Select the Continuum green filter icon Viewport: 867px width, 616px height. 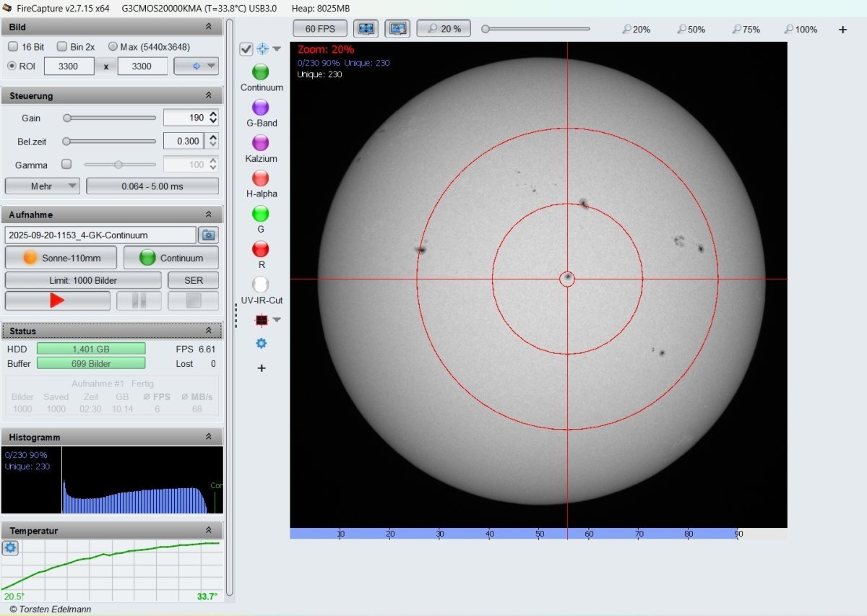[x=261, y=71]
